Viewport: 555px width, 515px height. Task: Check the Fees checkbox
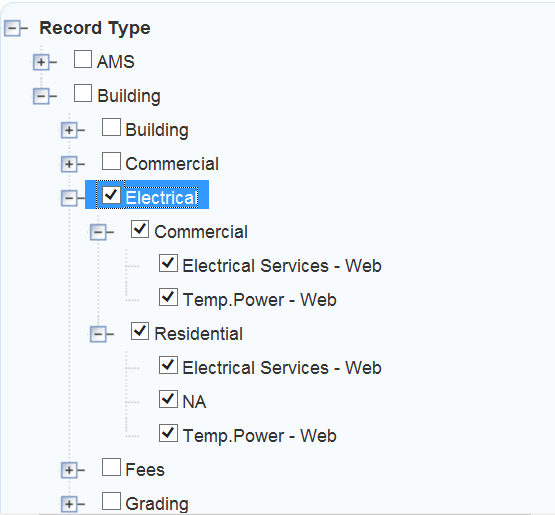(111, 467)
